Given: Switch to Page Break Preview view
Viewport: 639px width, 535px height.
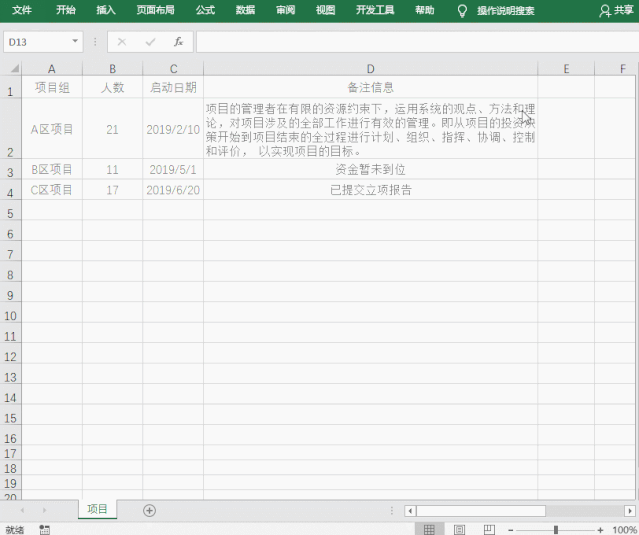Looking at the screenshot, I should point(489,529).
